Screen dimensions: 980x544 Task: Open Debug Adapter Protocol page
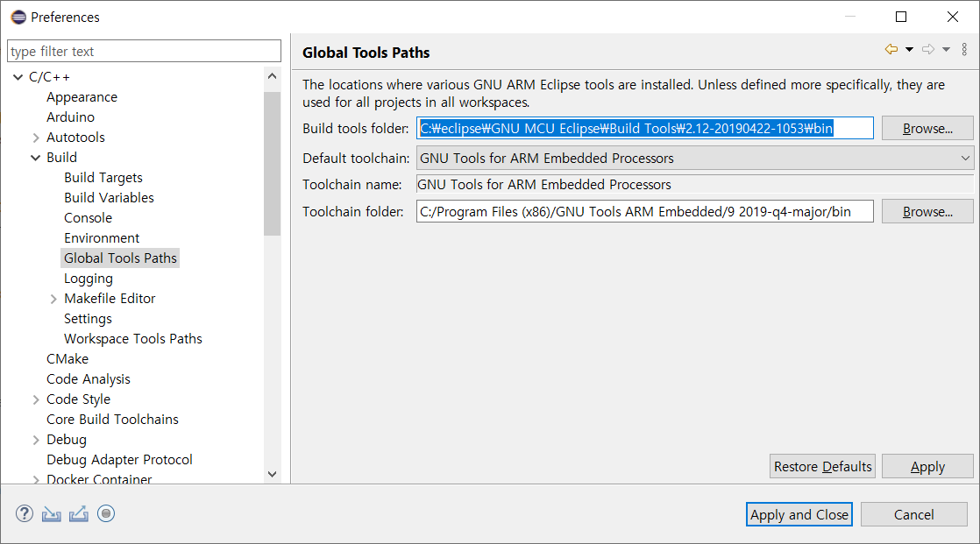point(119,460)
